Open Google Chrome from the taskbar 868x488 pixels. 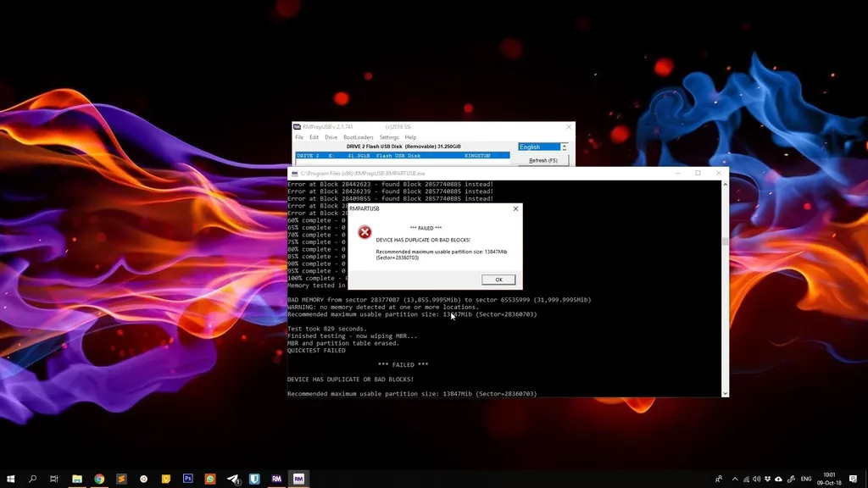click(98, 479)
